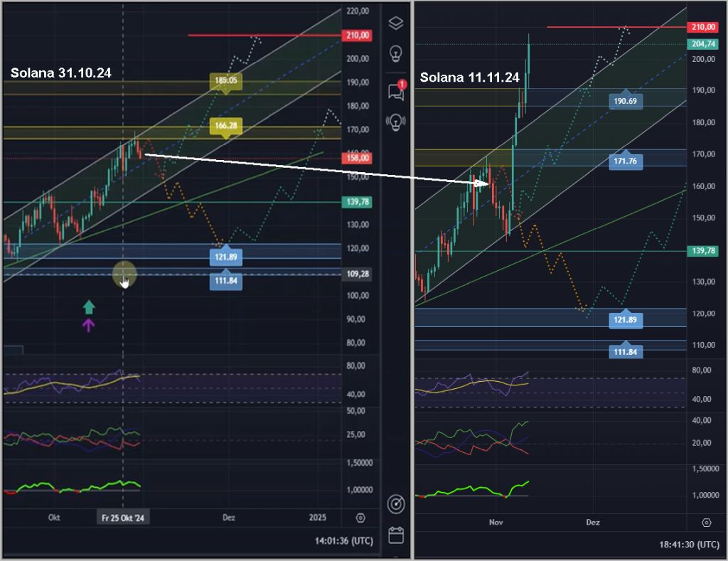728x561 pixels.
Task: Open the object tree layers icon
Action: point(396,23)
